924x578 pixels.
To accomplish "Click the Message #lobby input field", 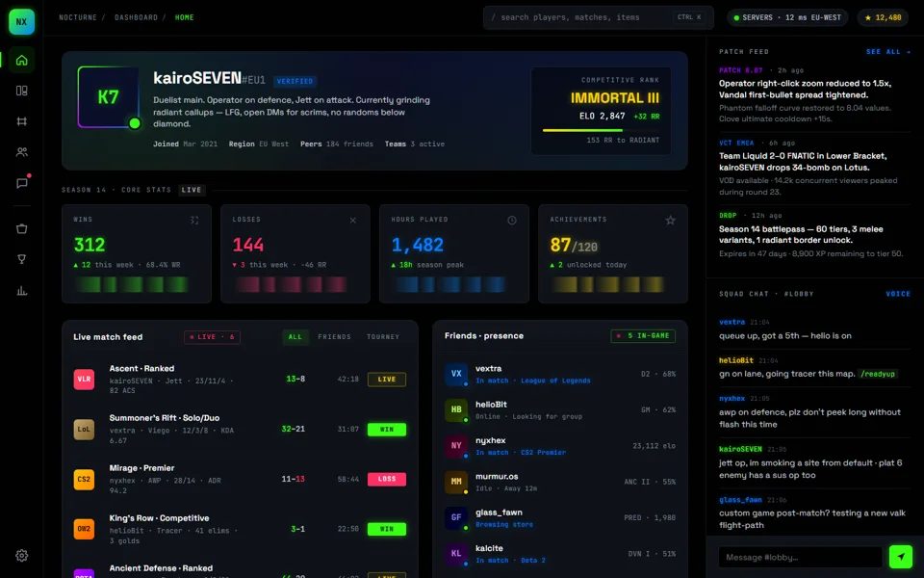I will point(800,558).
